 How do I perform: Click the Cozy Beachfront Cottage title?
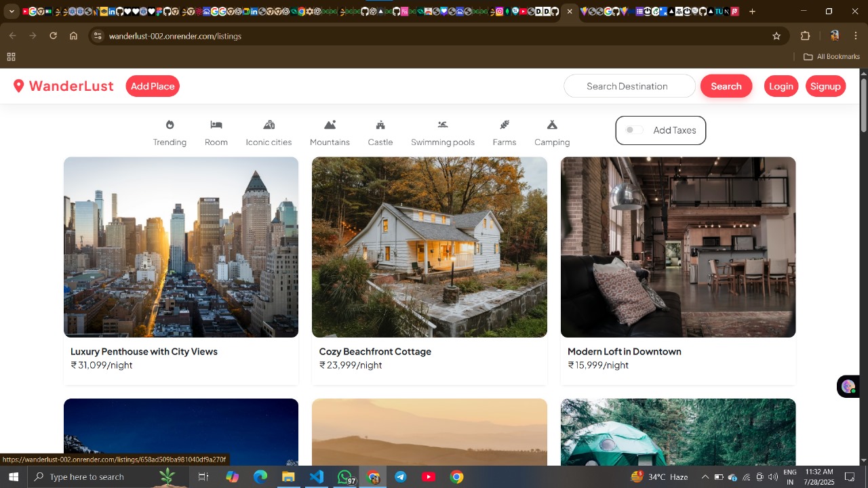[375, 351]
